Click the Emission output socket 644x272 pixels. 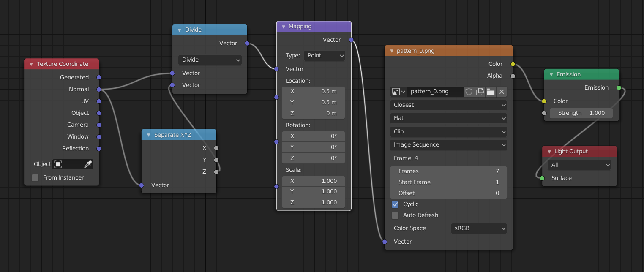point(619,88)
